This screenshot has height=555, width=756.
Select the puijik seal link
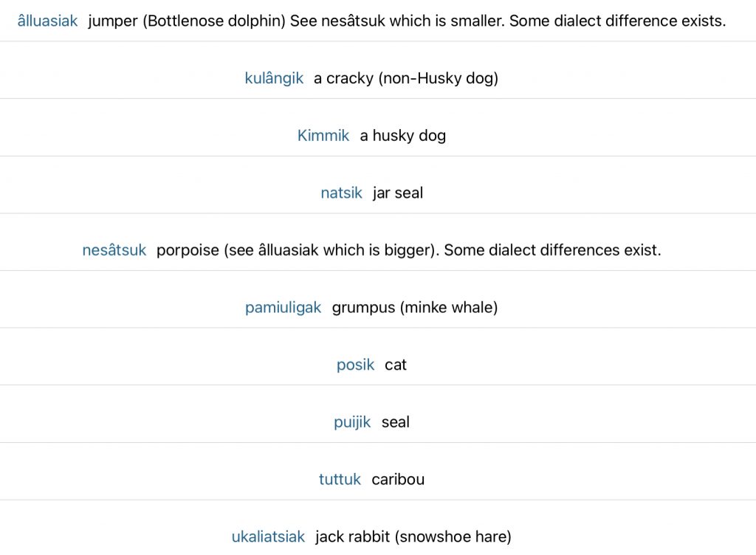352,422
